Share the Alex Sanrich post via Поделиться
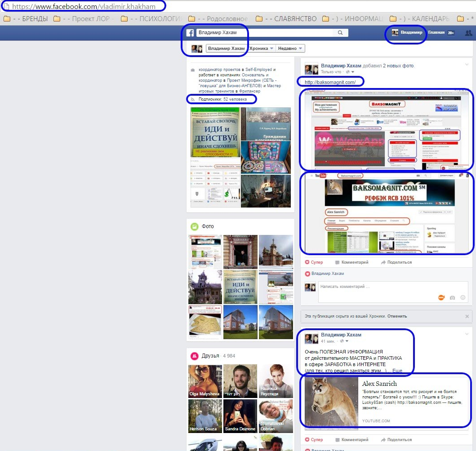476x451 pixels. [396, 440]
